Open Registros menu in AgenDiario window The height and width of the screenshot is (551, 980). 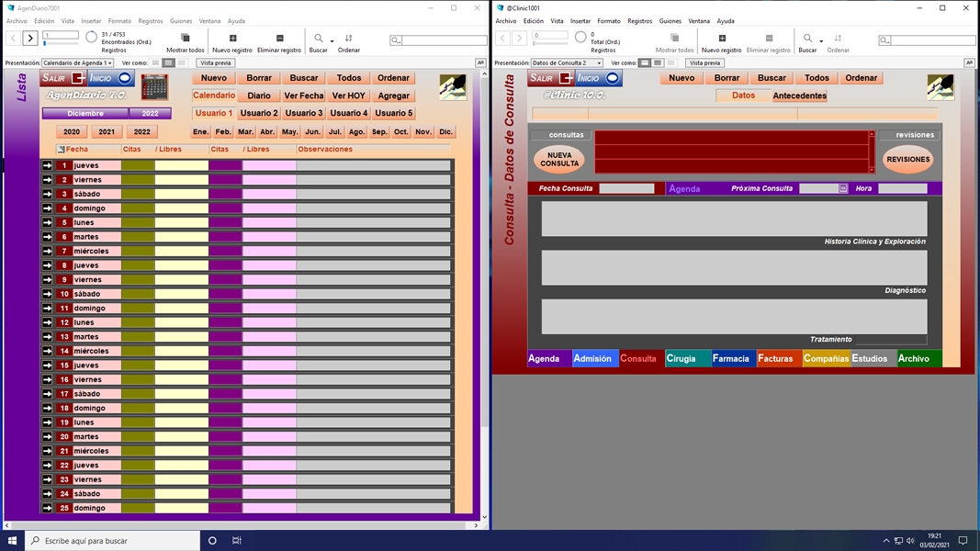click(x=150, y=20)
